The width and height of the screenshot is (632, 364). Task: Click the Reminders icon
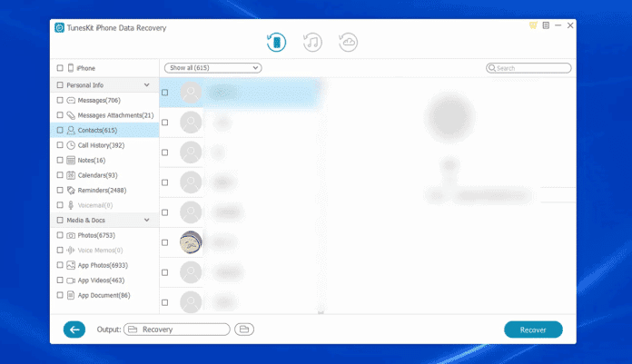(x=71, y=190)
